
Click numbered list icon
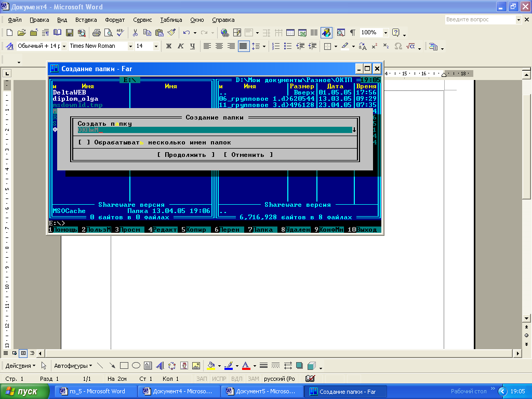[276, 46]
